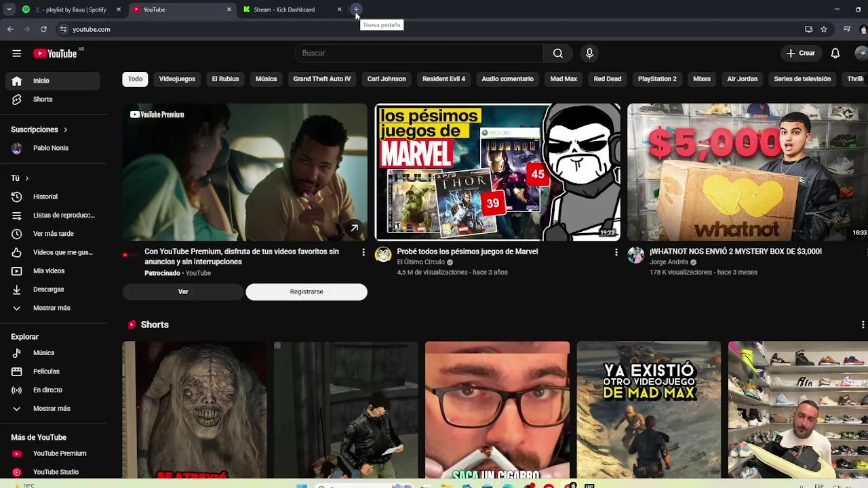868x488 pixels.
Task: Select the Air Jordan filter chip
Action: tap(742, 79)
